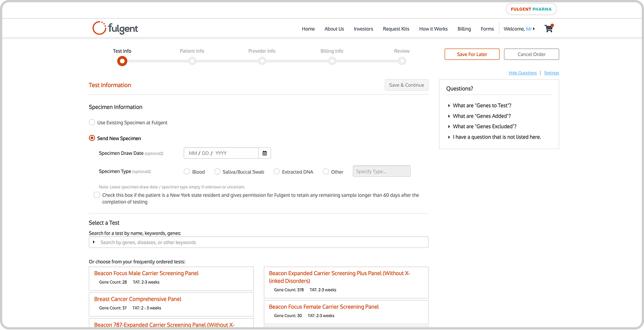The image size is (644, 330).
Task: Click the Billing Info step circle
Action: (x=332, y=60)
